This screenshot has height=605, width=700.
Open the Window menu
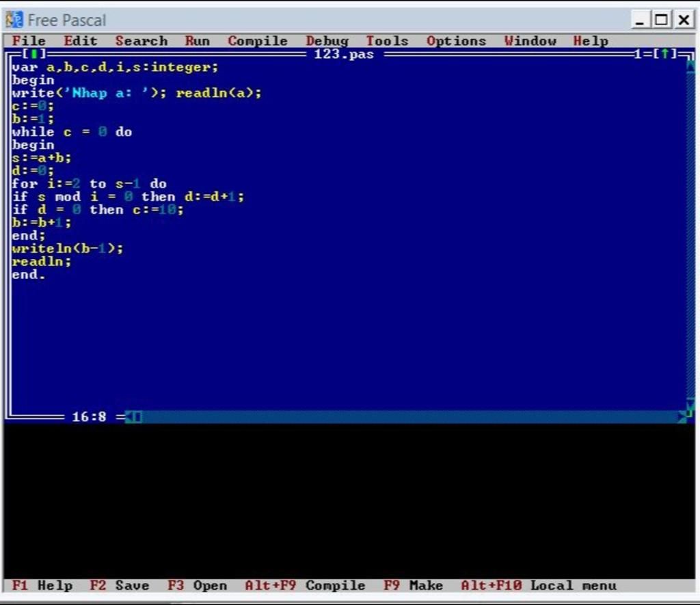pyautogui.click(x=530, y=40)
